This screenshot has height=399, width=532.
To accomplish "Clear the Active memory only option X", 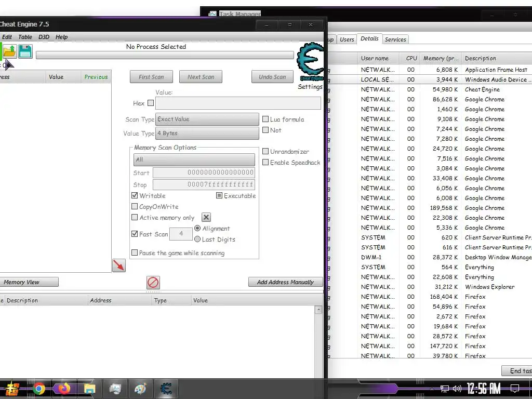I will pyautogui.click(x=206, y=217).
